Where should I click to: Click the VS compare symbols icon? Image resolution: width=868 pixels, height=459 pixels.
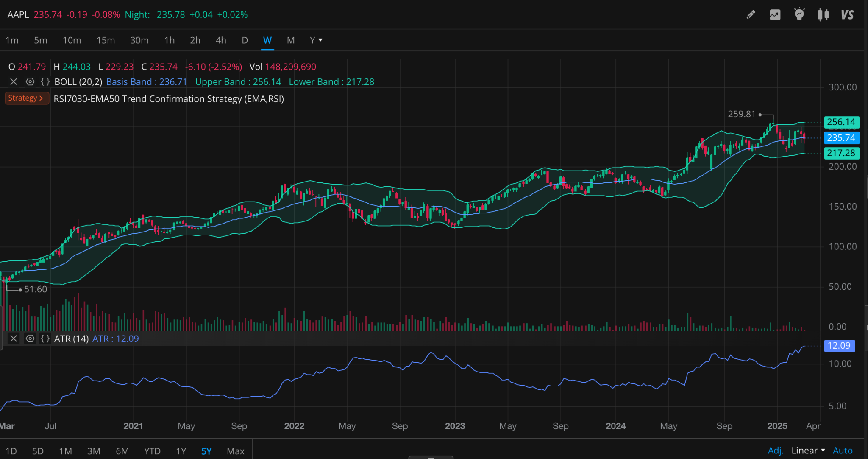(x=847, y=15)
